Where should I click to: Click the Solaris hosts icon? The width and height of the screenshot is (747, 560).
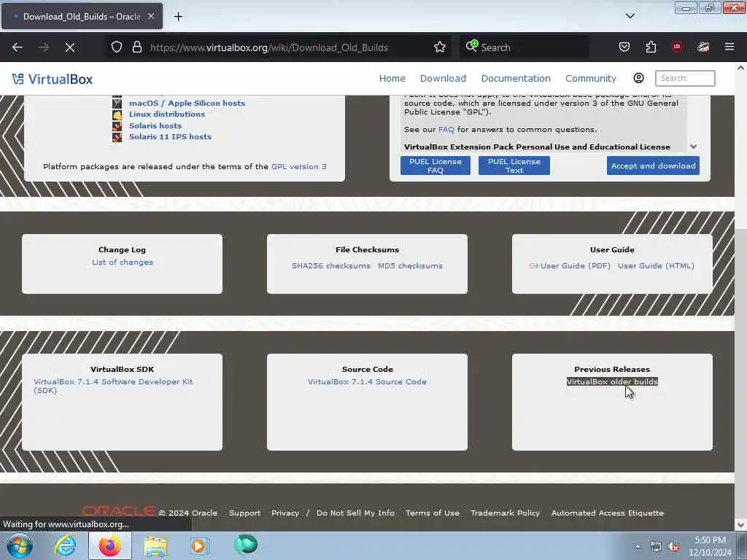tap(117, 126)
